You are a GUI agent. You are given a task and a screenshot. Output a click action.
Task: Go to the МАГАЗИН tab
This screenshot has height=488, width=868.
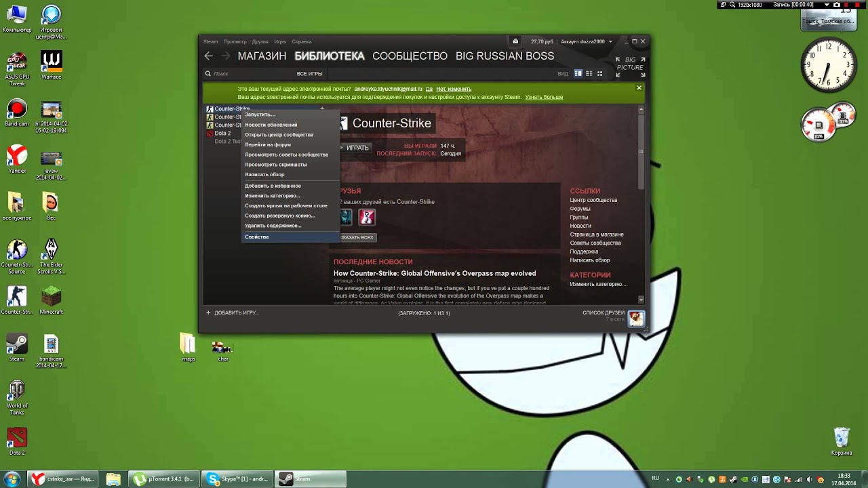click(262, 56)
